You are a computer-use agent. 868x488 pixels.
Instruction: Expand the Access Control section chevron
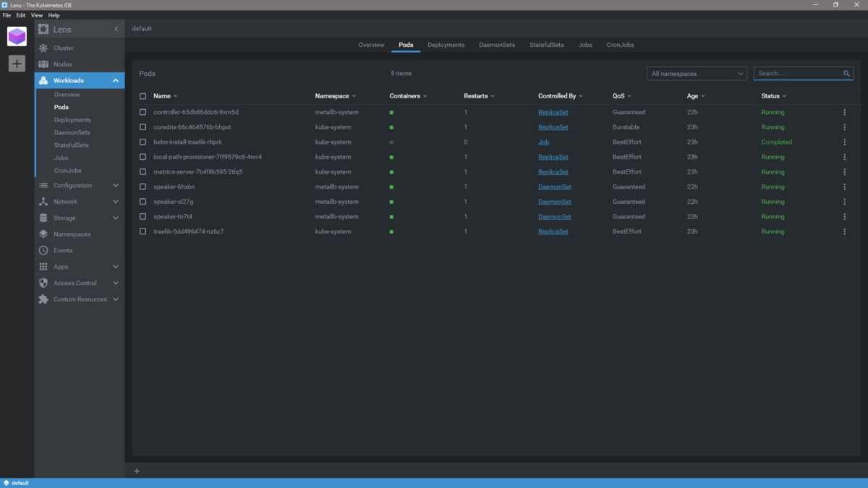coord(116,283)
